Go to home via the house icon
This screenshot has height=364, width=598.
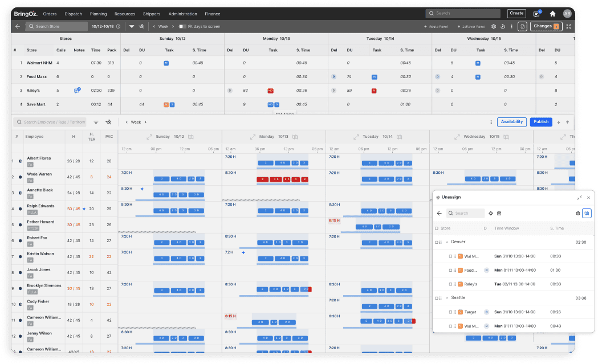(x=552, y=14)
